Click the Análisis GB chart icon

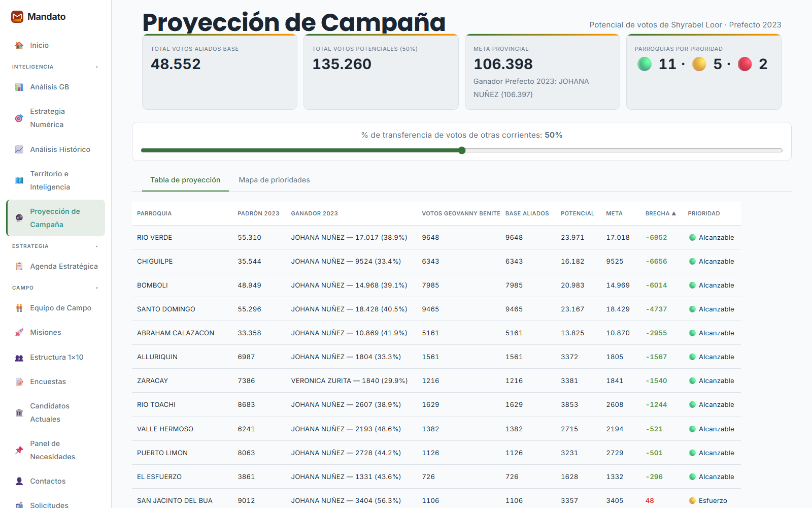(19, 87)
